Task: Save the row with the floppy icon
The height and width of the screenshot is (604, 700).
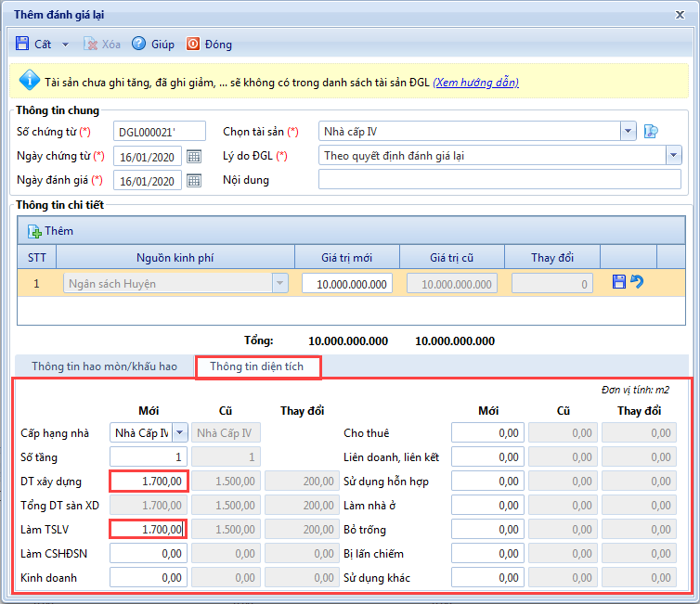Action: pos(618,281)
